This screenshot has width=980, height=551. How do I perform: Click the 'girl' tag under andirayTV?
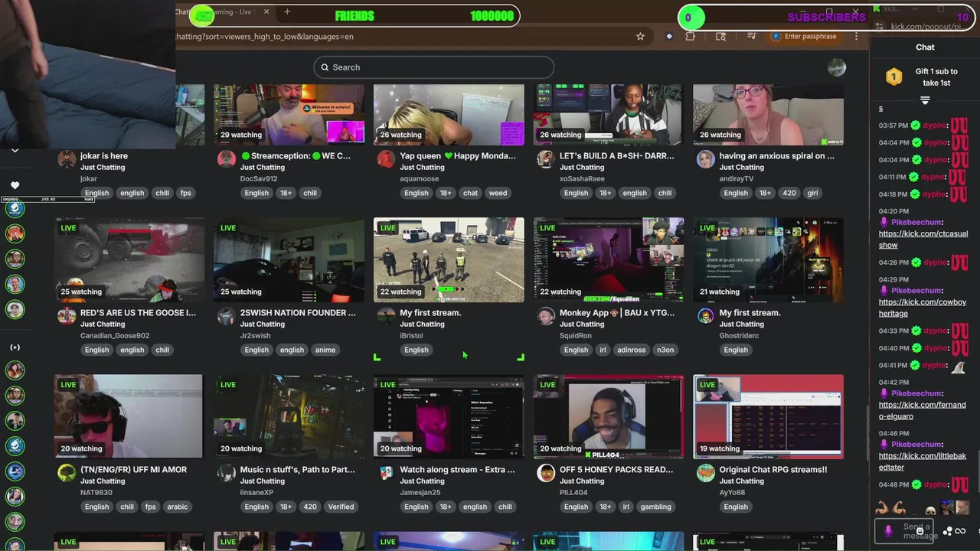click(813, 193)
